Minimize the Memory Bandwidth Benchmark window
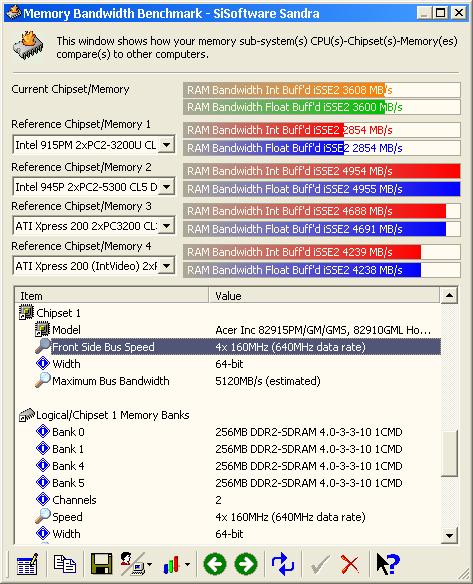This screenshot has height=584, width=473. [x=424, y=13]
